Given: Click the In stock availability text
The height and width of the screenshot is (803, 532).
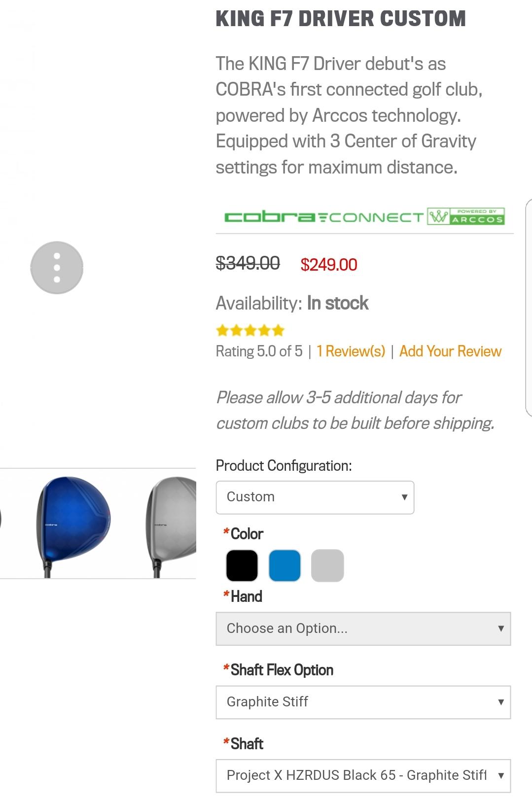Looking at the screenshot, I should [x=337, y=303].
